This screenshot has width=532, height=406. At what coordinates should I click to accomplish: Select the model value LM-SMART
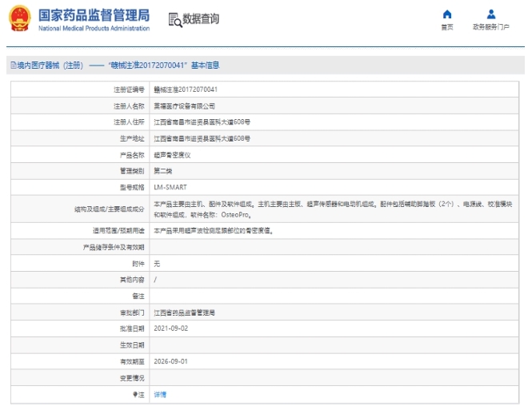coord(170,188)
